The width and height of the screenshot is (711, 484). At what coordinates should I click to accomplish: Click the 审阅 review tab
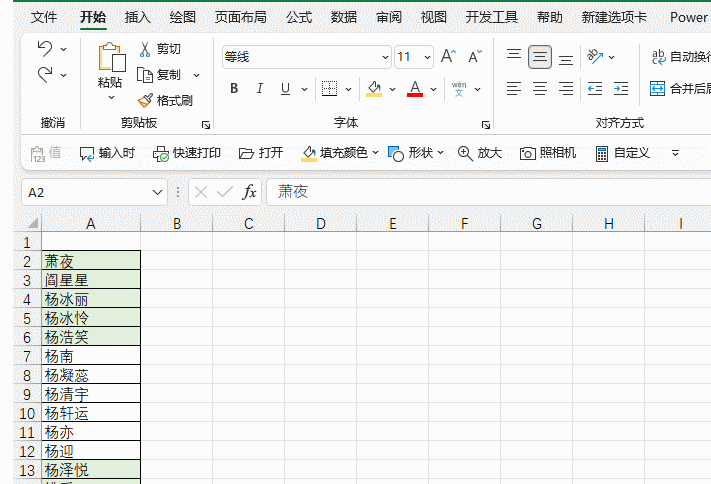389,17
